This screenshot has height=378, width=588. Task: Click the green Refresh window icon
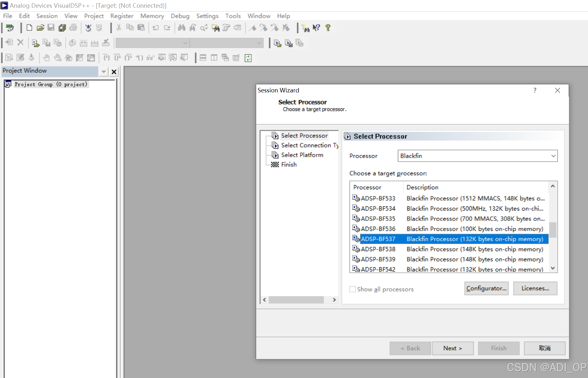coord(248,58)
